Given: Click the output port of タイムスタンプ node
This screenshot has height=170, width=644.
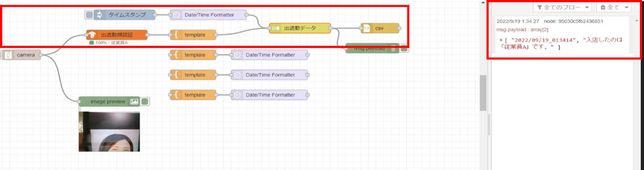Looking at the screenshot, I should (x=155, y=15).
